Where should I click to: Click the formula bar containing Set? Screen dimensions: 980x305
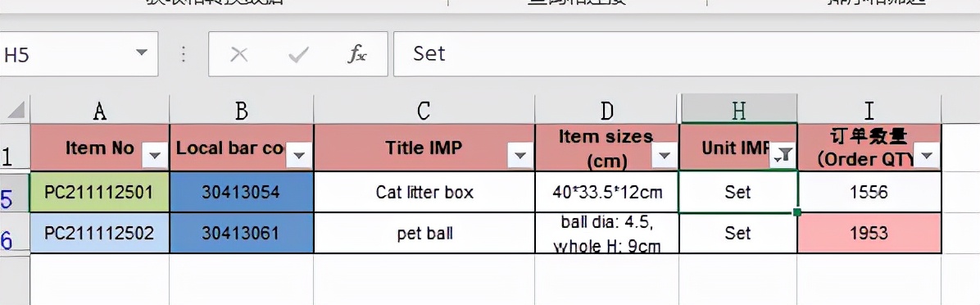[x=687, y=54]
